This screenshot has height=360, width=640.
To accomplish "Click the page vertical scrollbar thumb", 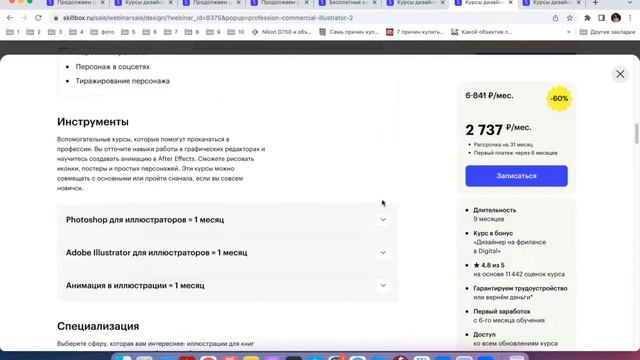I will (636, 133).
